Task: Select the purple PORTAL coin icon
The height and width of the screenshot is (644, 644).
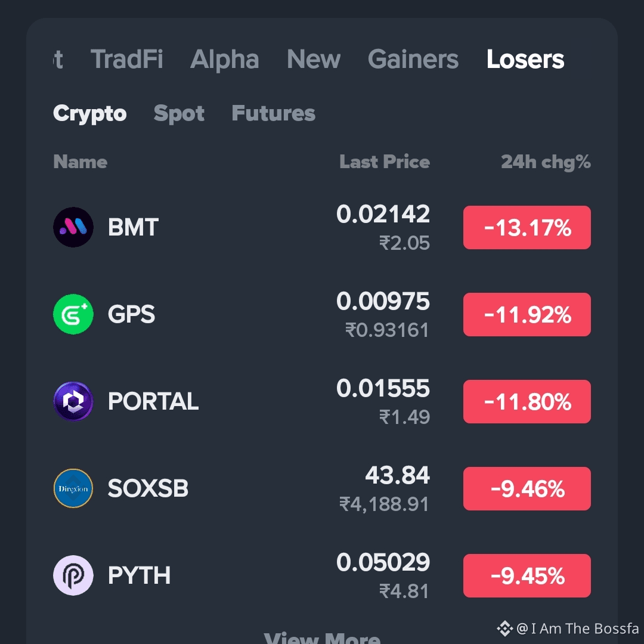Action: 73,401
